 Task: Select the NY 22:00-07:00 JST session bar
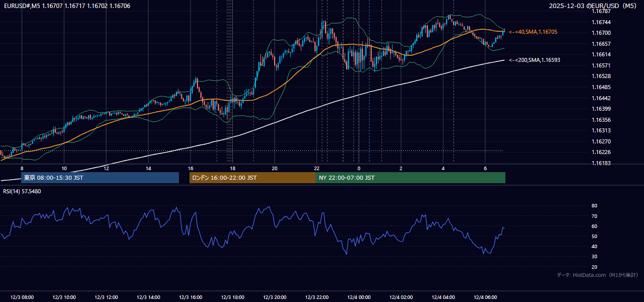[411, 178]
